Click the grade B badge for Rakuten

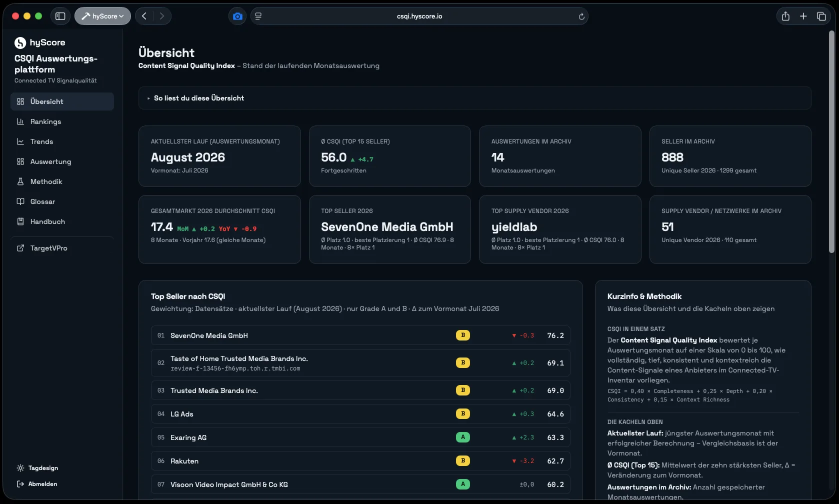(463, 460)
